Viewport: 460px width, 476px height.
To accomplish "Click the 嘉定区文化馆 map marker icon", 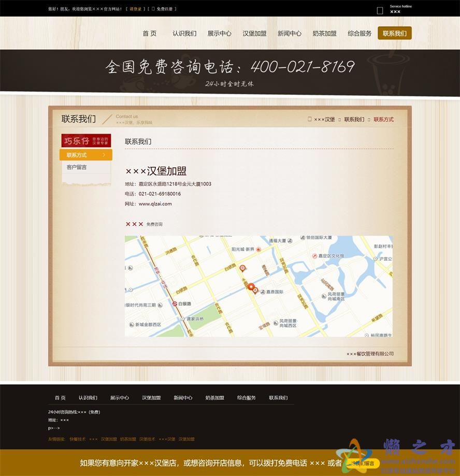I will (x=314, y=256).
